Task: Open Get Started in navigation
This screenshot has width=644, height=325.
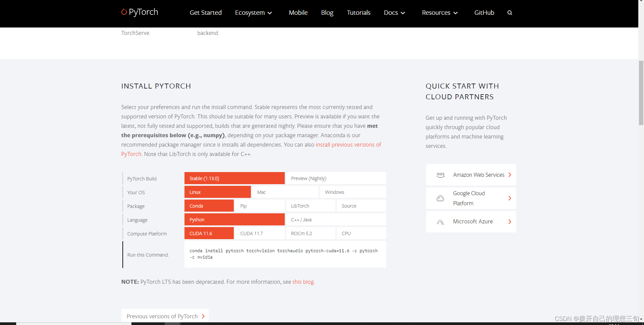Action: click(x=206, y=13)
